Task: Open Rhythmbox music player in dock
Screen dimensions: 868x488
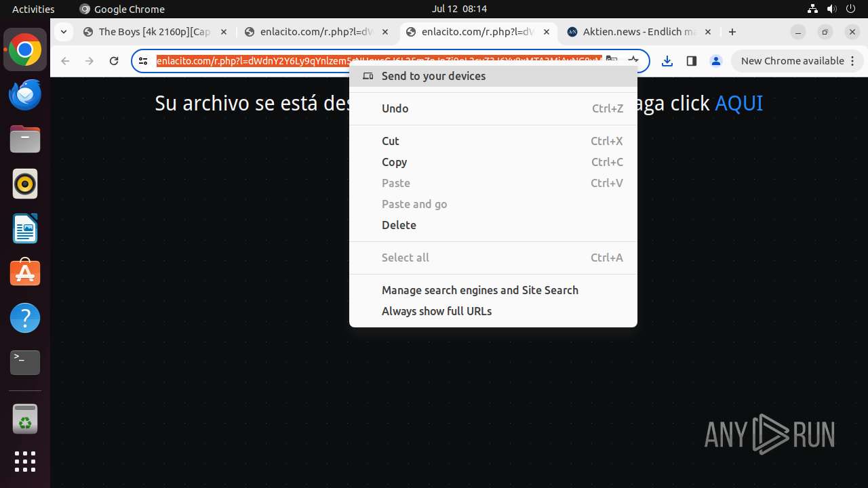Action: 25,184
